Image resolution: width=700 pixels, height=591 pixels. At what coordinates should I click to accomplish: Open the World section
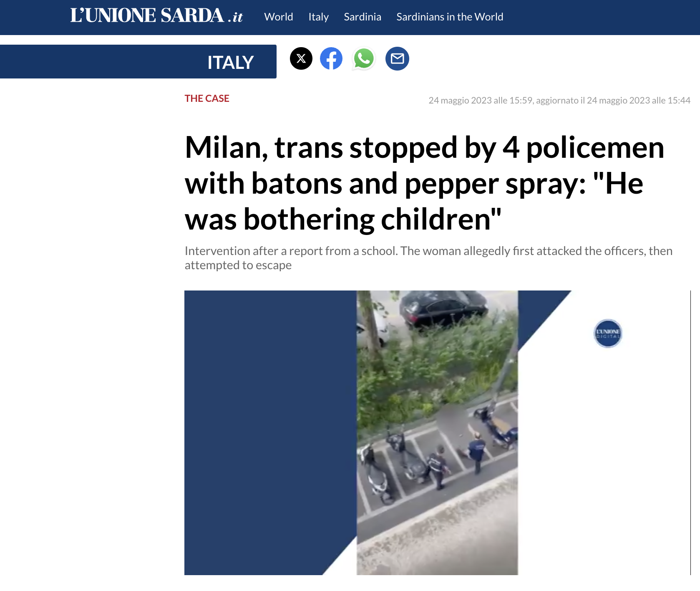(x=279, y=17)
